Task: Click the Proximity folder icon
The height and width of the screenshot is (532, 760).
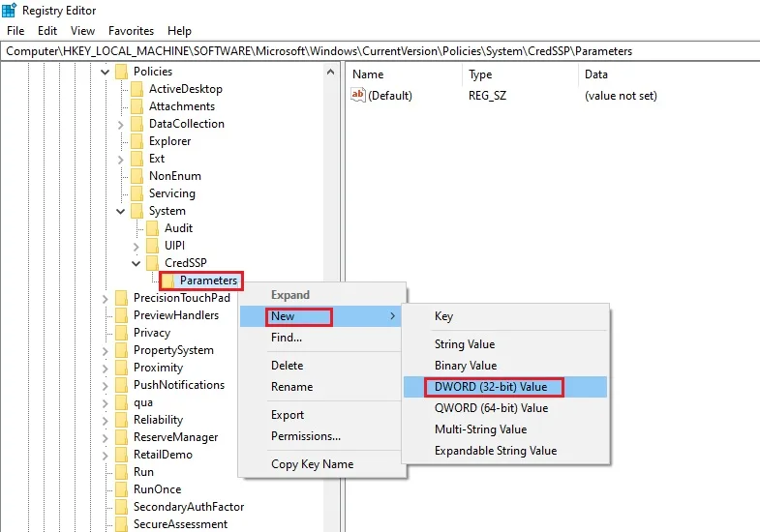Action: click(x=122, y=368)
